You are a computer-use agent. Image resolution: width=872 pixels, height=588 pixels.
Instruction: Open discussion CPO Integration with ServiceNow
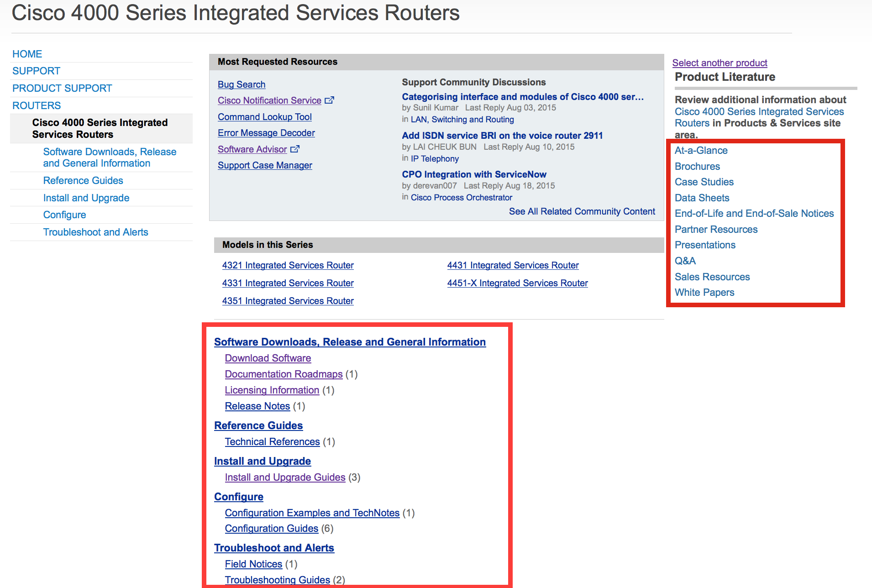click(x=474, y=174)
